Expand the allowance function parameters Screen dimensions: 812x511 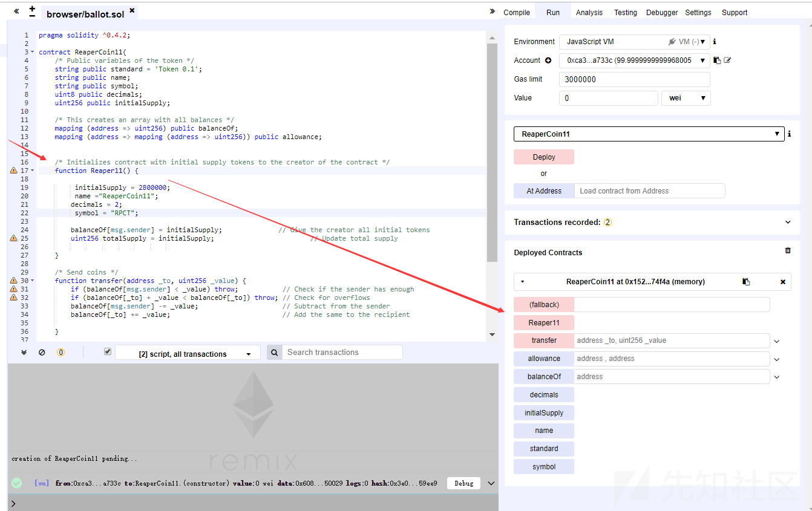point(777,359)
